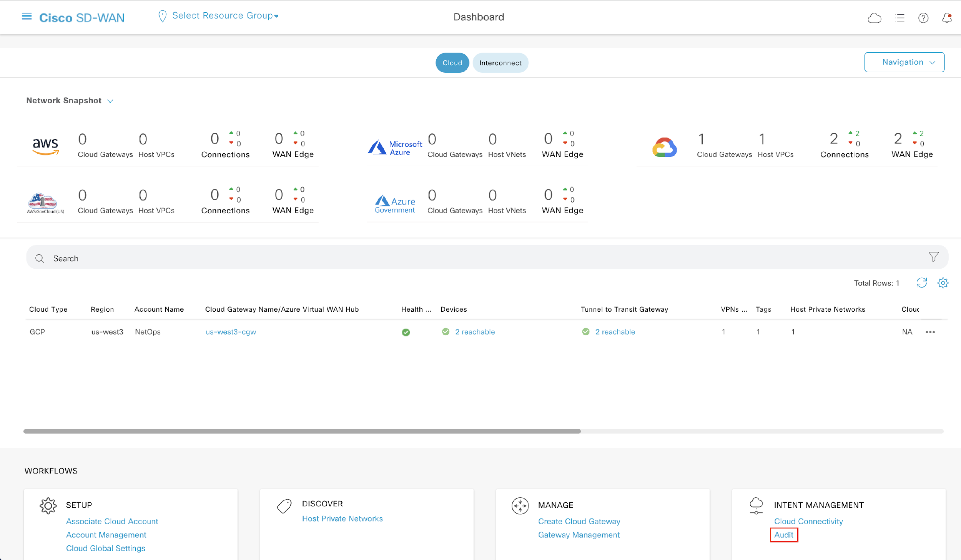Click the GCP cloud type icon

tap(665, 145)
